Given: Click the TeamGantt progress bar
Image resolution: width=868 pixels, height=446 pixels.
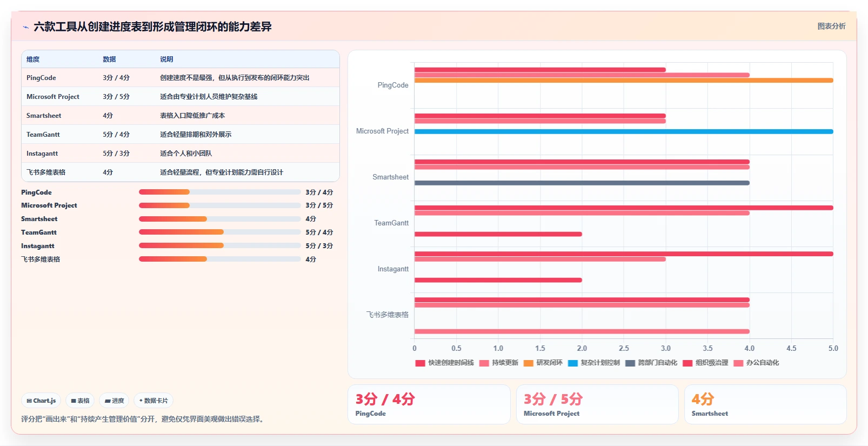Looking at the screenshot, I should [219, 232].
